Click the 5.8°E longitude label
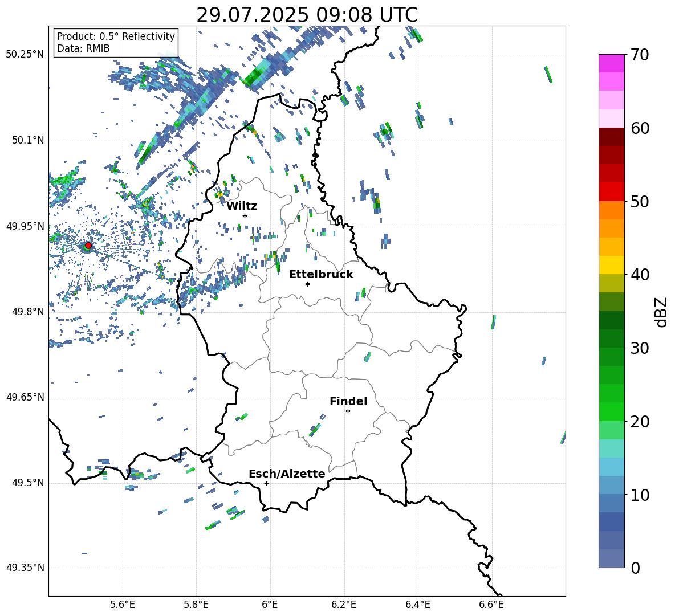This screenshot has width=675, height=616. tap(196, 605)
